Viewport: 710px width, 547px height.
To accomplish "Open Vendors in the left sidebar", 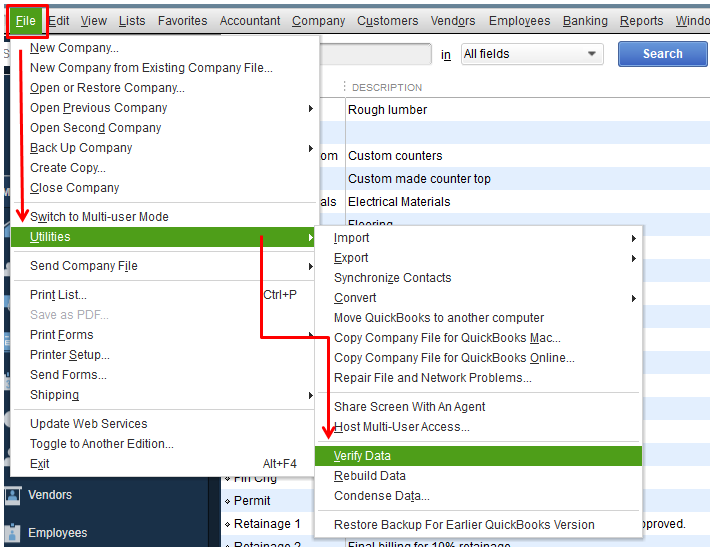I will [50, 495].
